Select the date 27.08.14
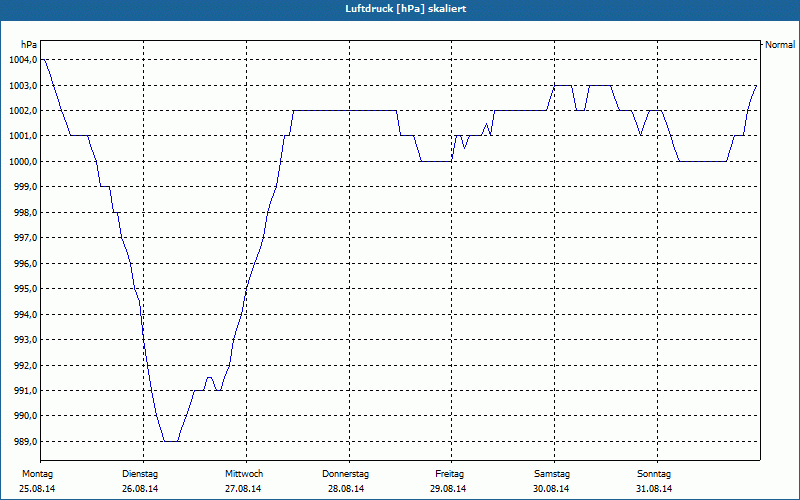The height and width of the screenshot is (500, 800). [x=243, y=489]
